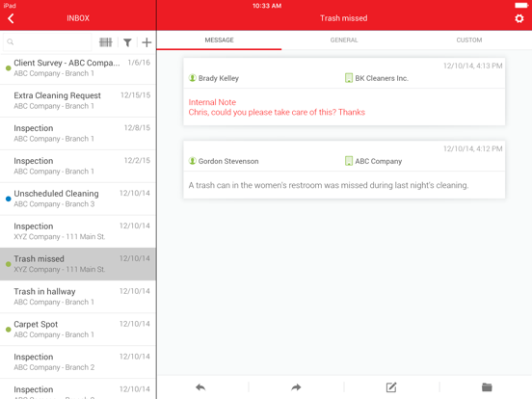
Task: Open Inspection for XYZ Company
Action: (78, 231)
